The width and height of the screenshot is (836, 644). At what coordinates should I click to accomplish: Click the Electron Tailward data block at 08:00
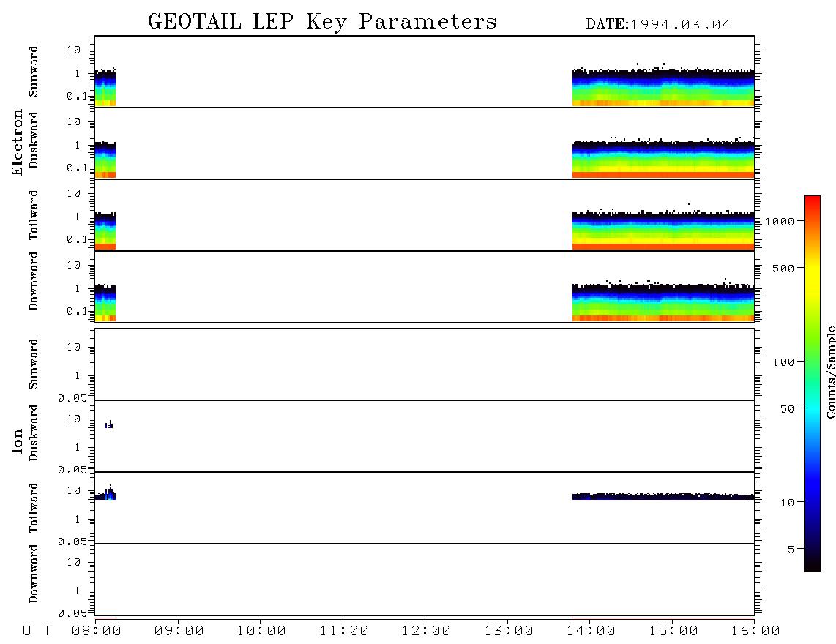tap(105, 231)
